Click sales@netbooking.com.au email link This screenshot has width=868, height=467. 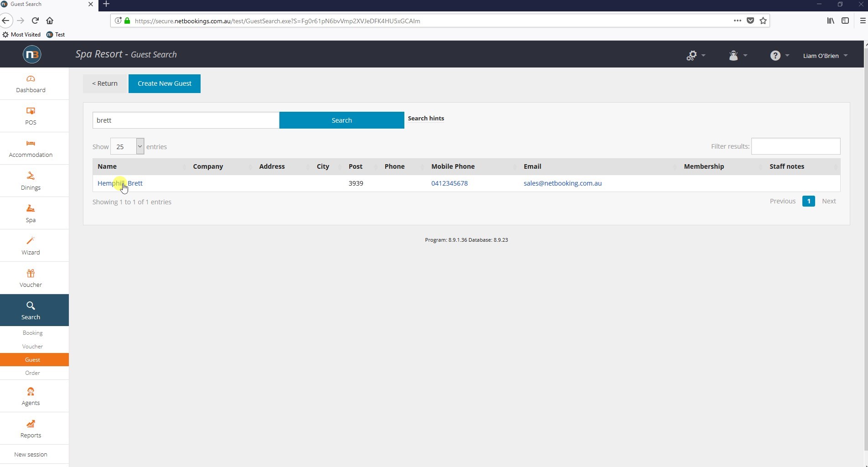click(563, 183)
